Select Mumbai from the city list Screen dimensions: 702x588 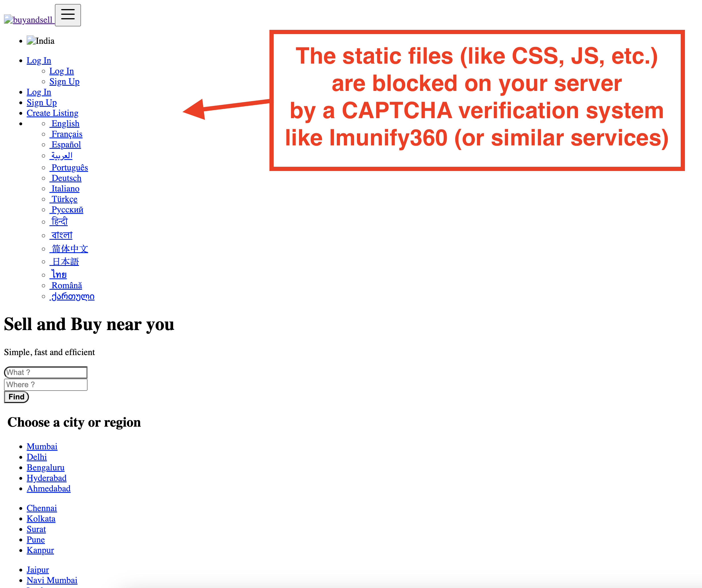point(42,446)
